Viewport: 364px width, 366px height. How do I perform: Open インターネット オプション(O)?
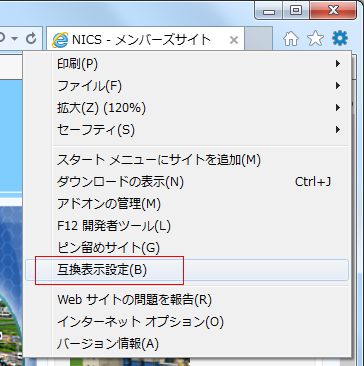[187, 322]
